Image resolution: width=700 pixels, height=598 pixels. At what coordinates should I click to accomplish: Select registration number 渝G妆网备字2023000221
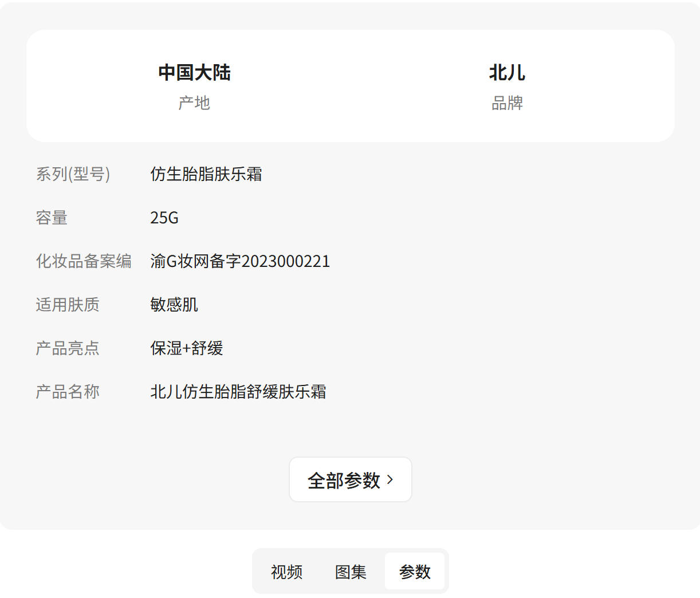point(240,261)
